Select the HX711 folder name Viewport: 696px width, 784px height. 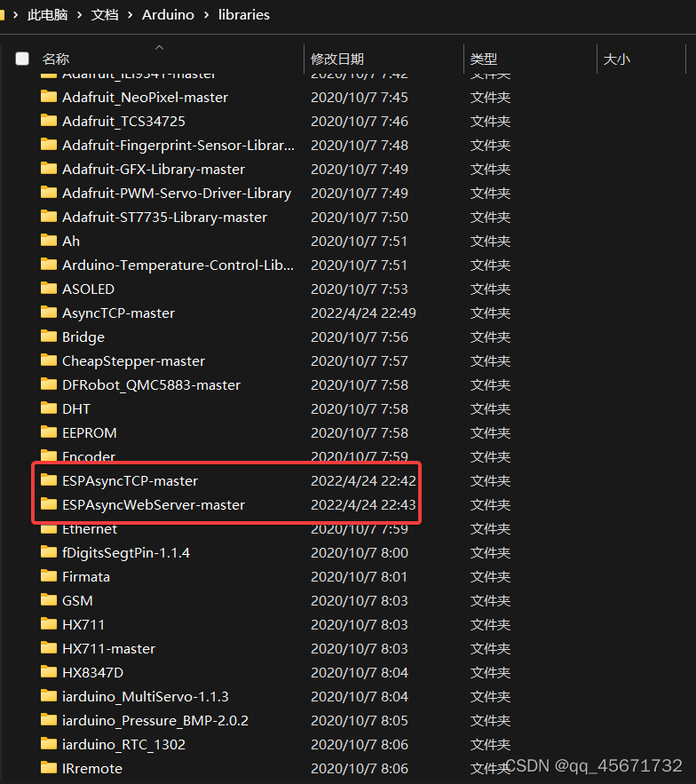click(83, 624)
